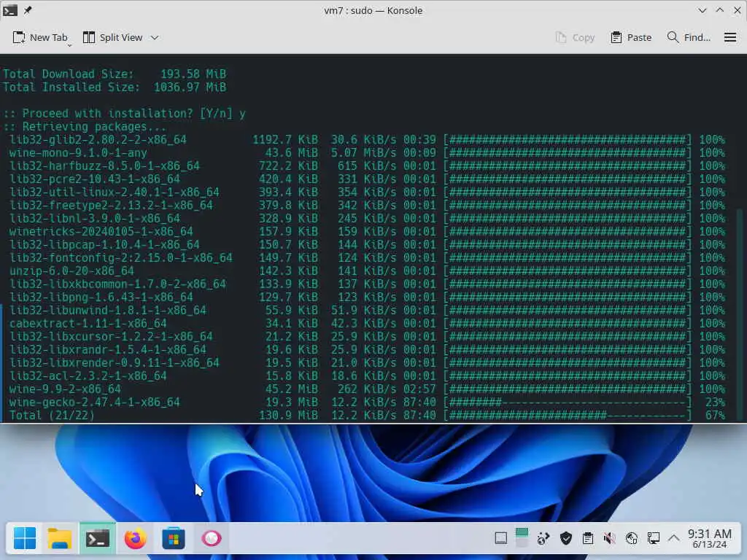The height and width of the screenshot is (560, 747).
Task: Click 'Total (21/22)' text
Action: coord(52,415)
